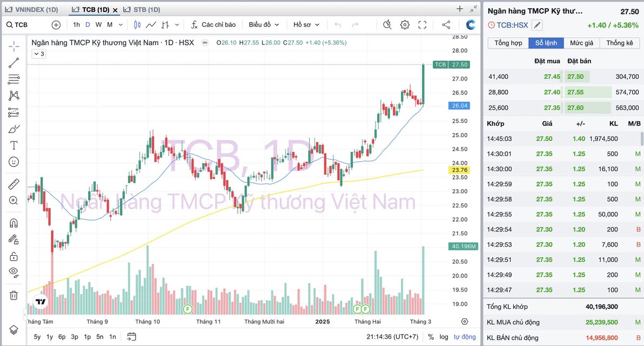Add symbol to compare with plus icon
The height and width of the screenshot is (346, 644).
56,25
